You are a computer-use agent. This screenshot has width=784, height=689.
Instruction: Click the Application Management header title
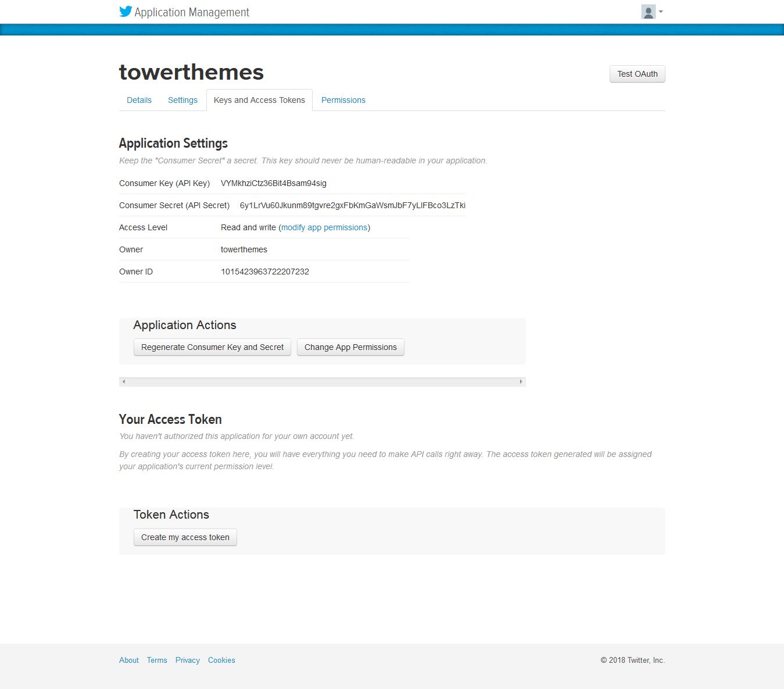coord(192,12)
